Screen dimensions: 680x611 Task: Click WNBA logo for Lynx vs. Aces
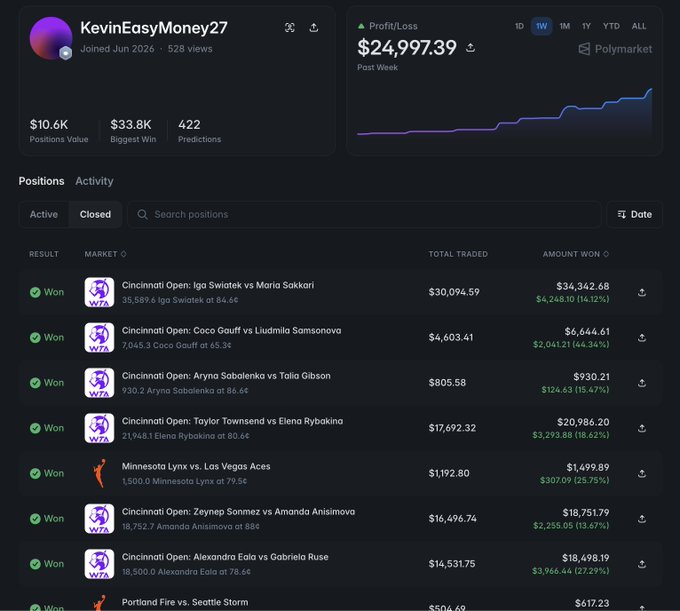coord(99,474)
